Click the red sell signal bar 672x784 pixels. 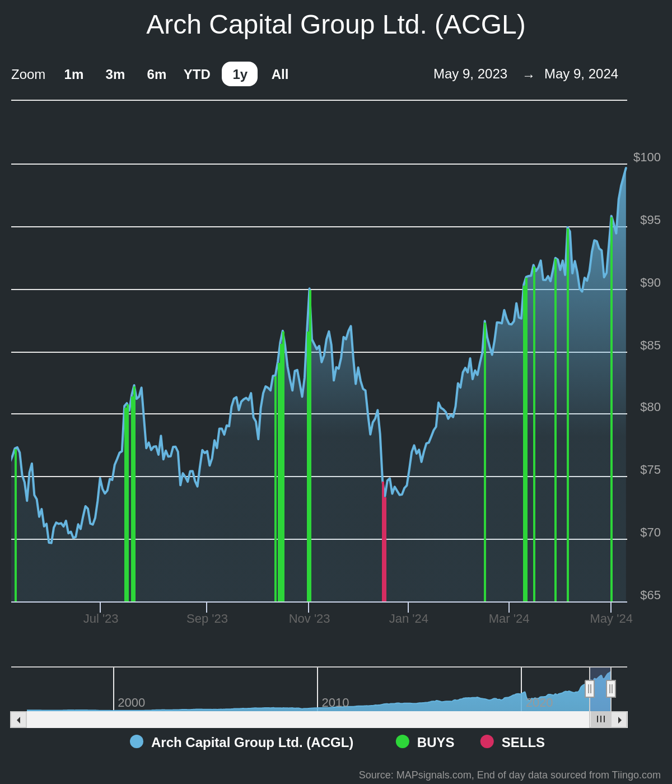click(384, 542)
